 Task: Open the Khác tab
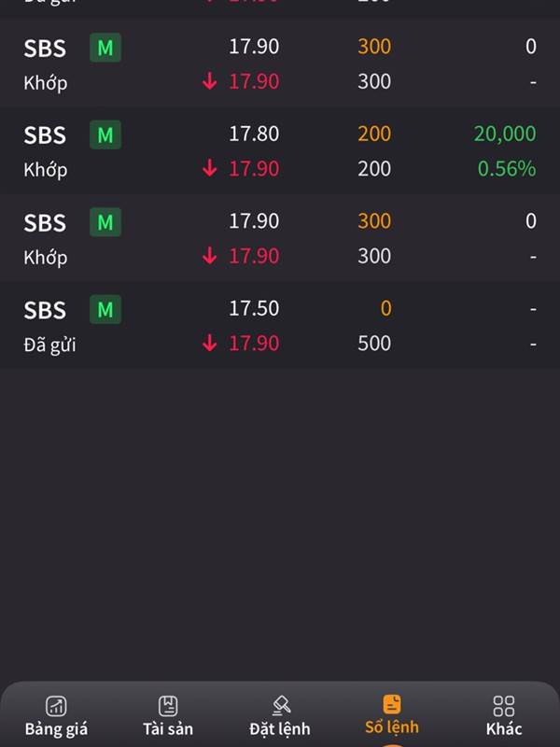504,714
